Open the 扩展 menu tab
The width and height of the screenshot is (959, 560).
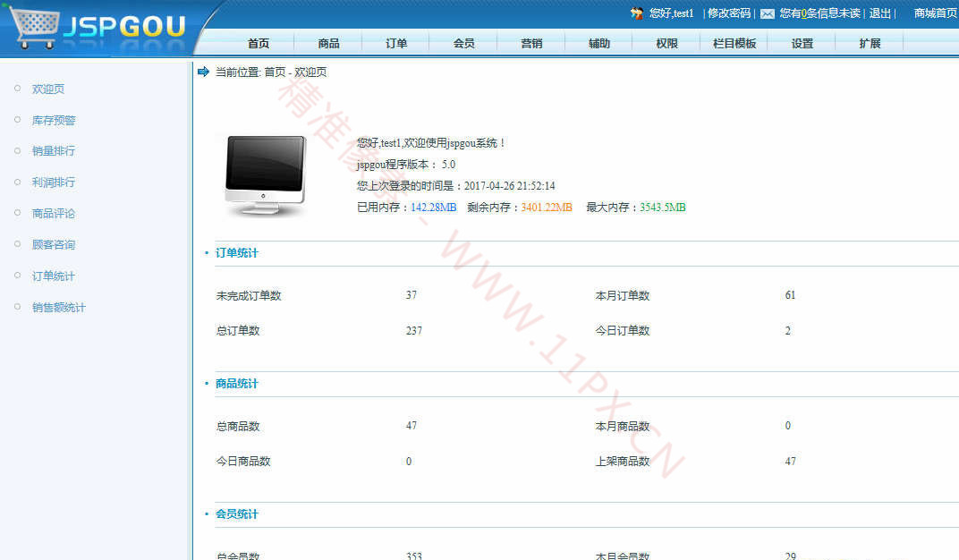point(870,44)
